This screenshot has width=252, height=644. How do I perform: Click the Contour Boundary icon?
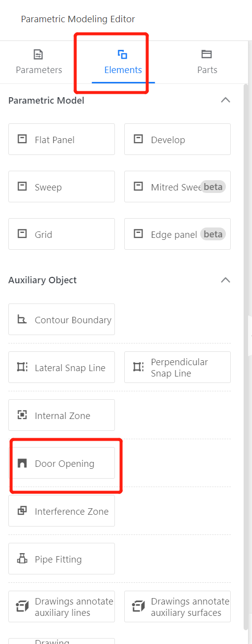22,319
